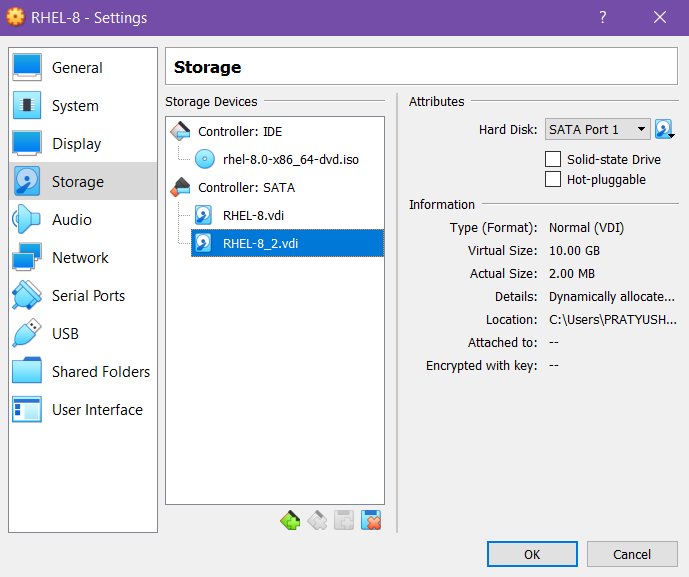The image size is (689, 577).
Task: Go to the Display settings category
Action: point(76,144)
